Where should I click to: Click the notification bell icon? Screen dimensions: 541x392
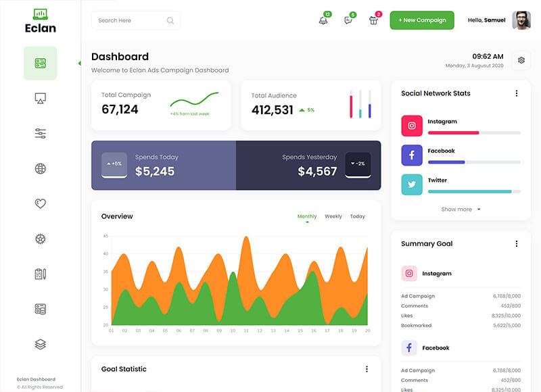(323, 20)
